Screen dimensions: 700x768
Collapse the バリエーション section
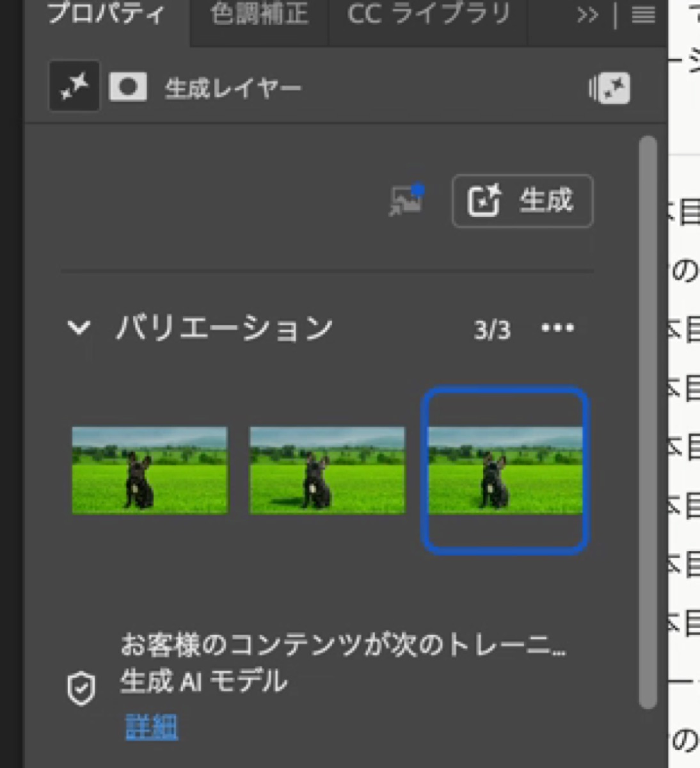pyautogui.click(x=79, y=328)
